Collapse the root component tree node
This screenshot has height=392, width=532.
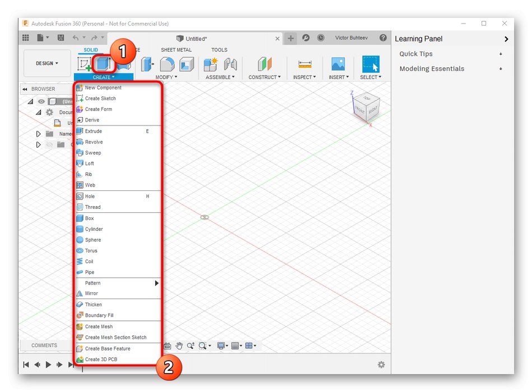pyautogui.click(x=31, y=101)
